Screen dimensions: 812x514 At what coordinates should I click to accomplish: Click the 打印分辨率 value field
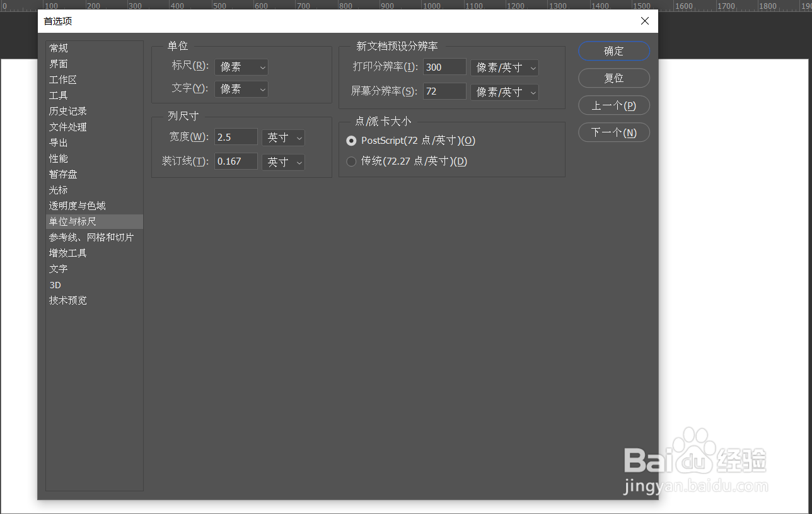(444, 67)
